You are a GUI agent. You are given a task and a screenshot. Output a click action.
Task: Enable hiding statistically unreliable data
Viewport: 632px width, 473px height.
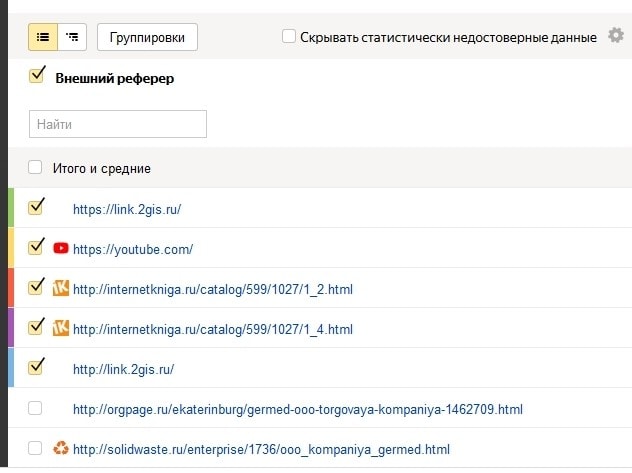(x=289, y=37)
